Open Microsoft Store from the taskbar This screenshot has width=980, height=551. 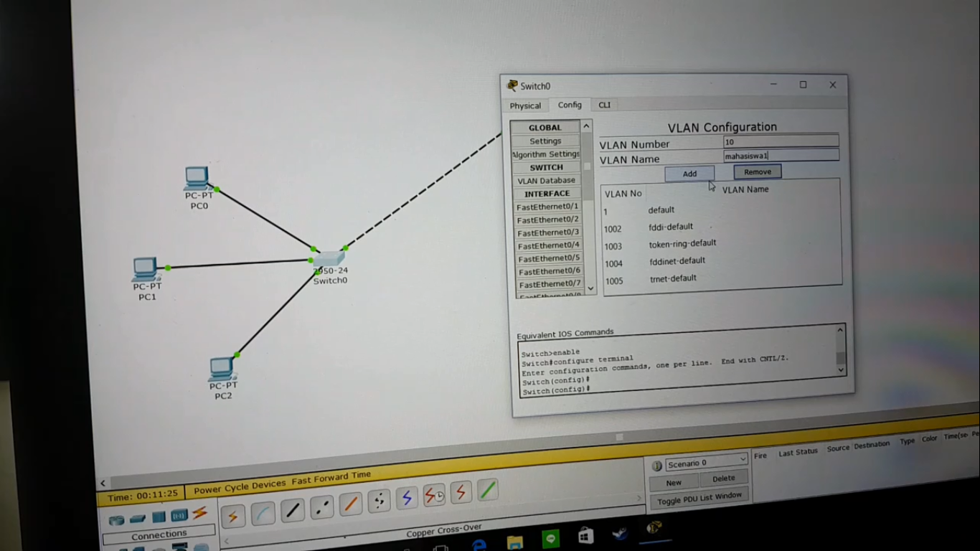(x=586, y=535)
